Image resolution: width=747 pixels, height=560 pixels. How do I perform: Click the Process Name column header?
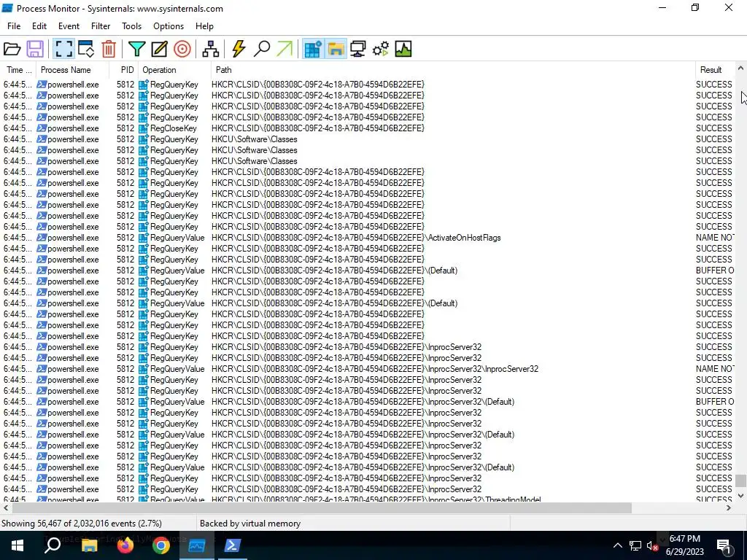[73, 70]
